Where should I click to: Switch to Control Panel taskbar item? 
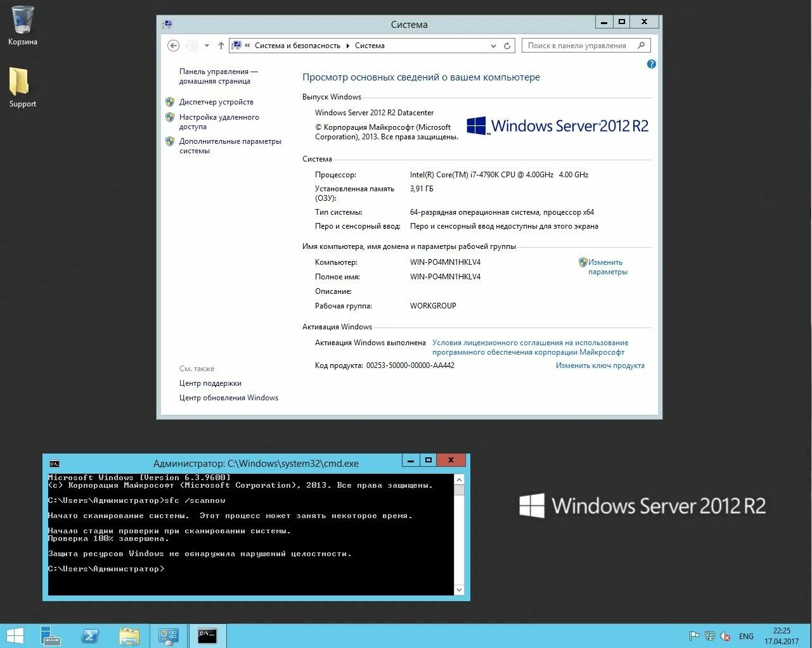tap(168, 636)
